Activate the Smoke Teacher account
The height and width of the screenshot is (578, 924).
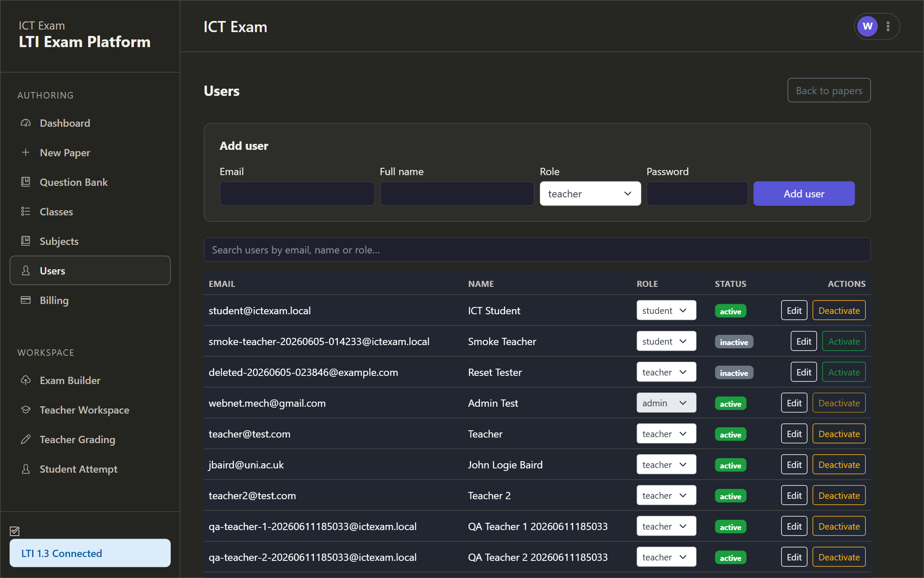click(x=844, y=341)
